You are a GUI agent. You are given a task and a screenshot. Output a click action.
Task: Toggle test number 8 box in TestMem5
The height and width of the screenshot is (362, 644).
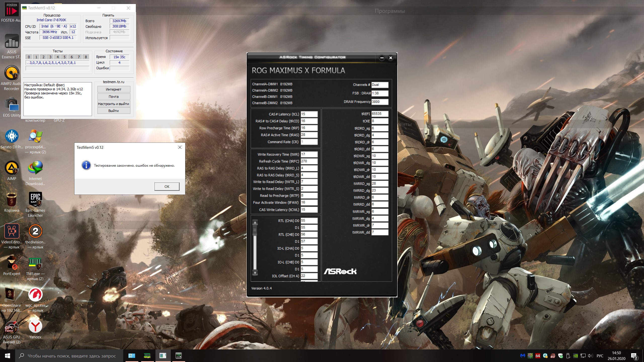[86, 57]
